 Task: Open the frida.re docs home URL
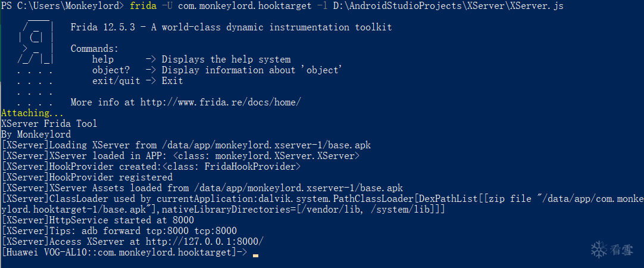click(220, 102)
